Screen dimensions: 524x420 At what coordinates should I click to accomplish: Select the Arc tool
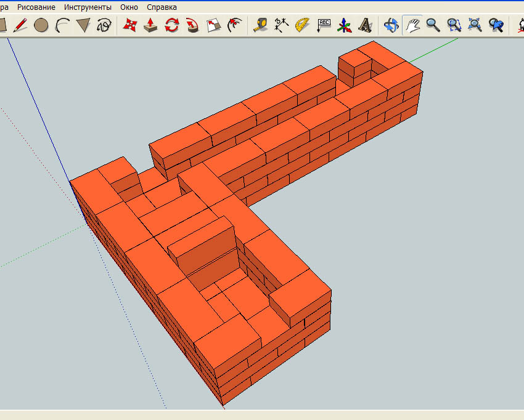point(62,25)
